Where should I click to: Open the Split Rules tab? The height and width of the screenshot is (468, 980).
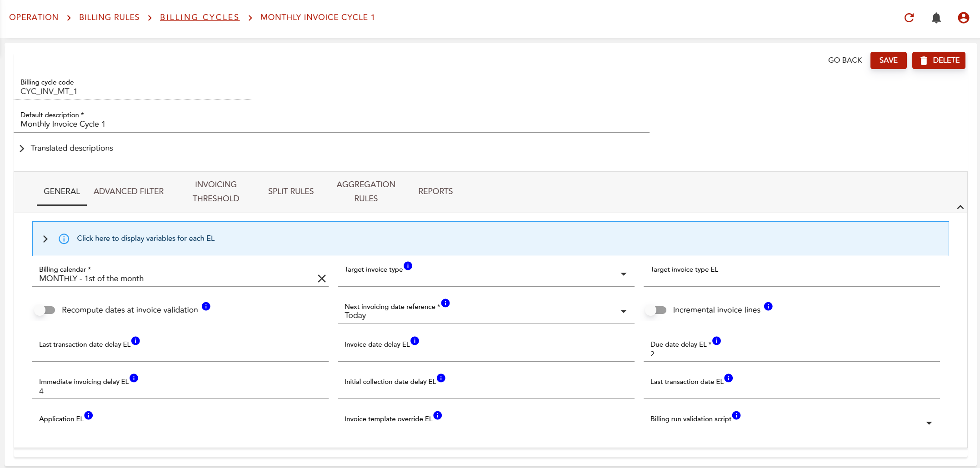pyautogui.click(x=290, y=191)
